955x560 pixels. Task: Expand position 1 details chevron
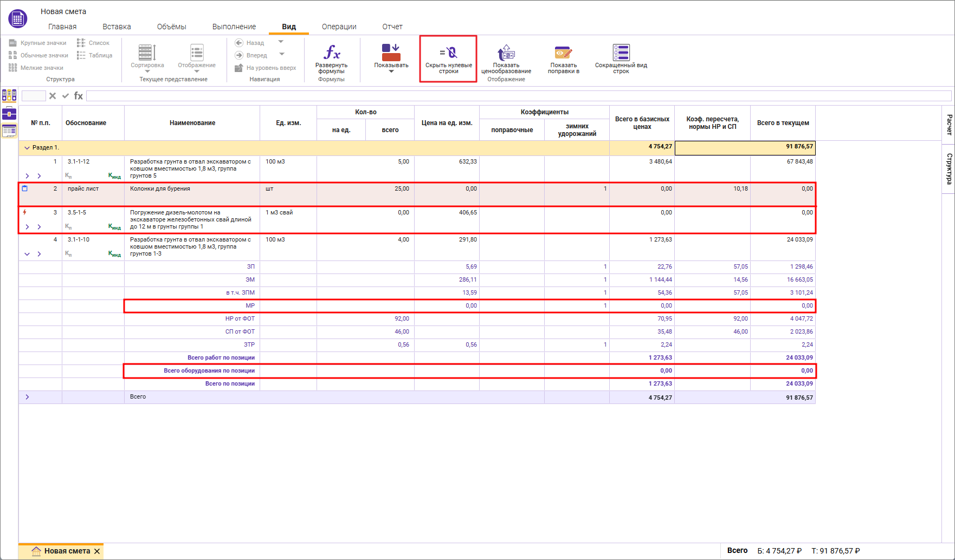tap(27, 176)
